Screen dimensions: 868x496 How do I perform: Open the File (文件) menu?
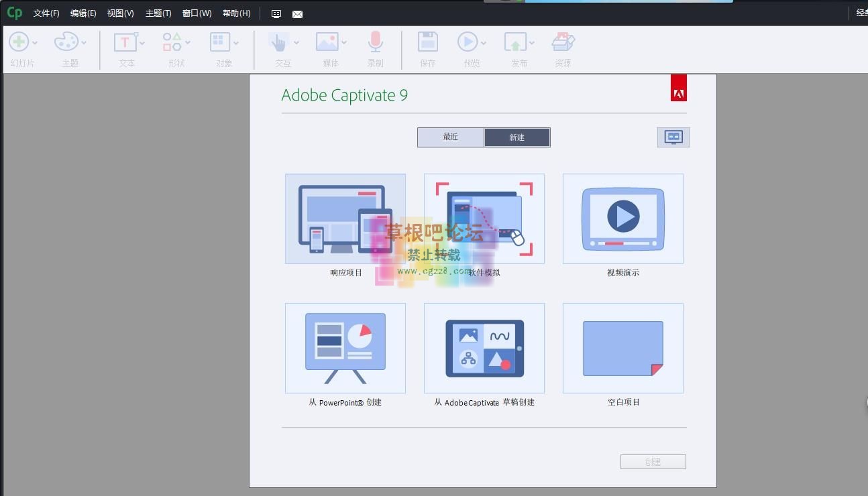pyautogui.click(x=46, y=13)
